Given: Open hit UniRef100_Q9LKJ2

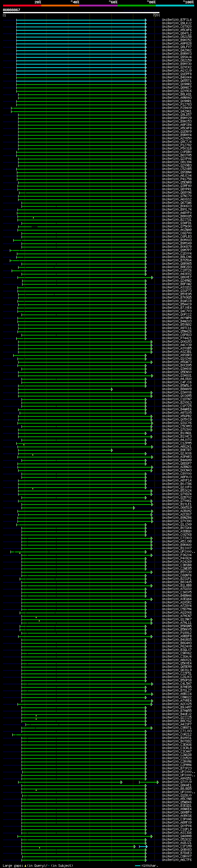Looking at the screenshot, I should (177, 23).
